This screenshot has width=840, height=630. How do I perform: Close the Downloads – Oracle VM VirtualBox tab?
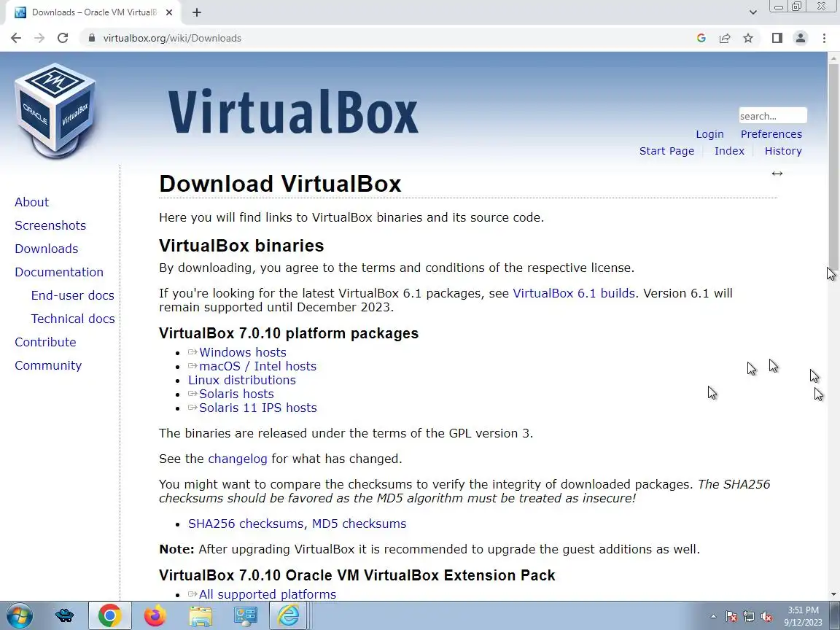(x=169, y=12)
